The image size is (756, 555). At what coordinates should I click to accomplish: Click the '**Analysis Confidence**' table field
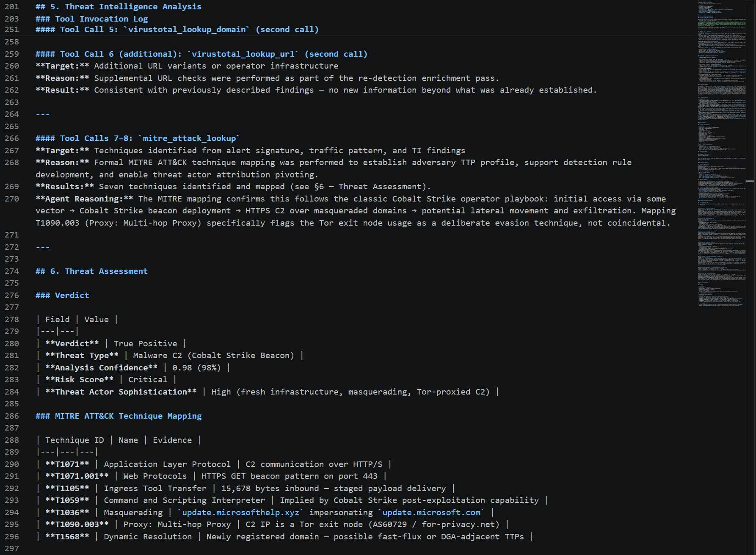click(x=101, y=368)
